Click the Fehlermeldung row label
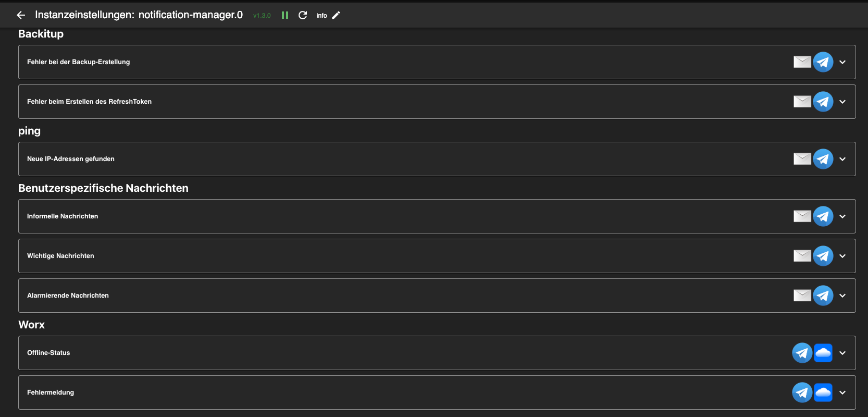This screenshot has height=417, width=868. 51,393
